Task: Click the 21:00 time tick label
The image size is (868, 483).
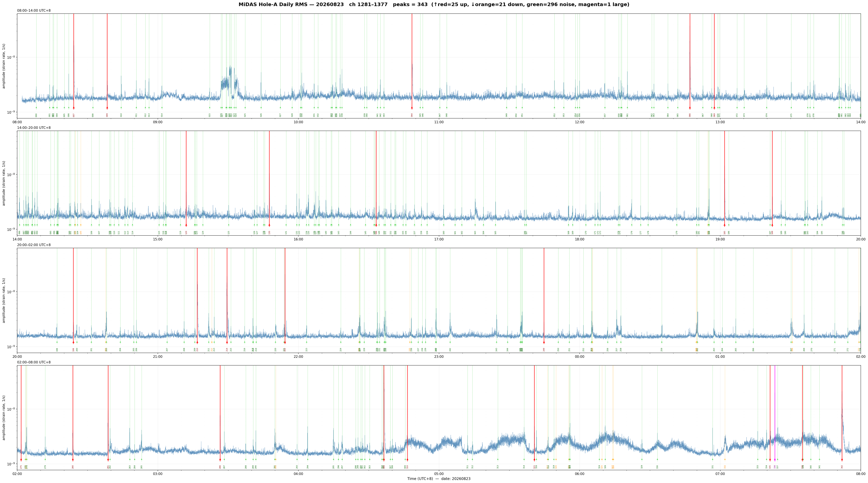Action: [x=158, y=356]
